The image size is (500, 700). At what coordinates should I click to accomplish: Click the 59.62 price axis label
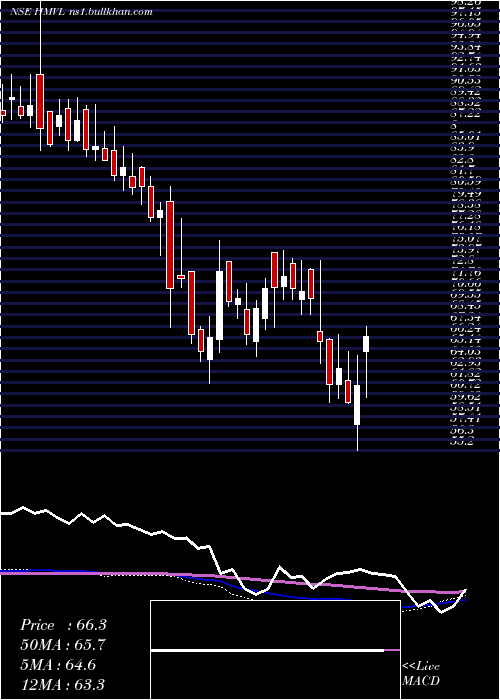pyautogui.click(x=466, y=396)
